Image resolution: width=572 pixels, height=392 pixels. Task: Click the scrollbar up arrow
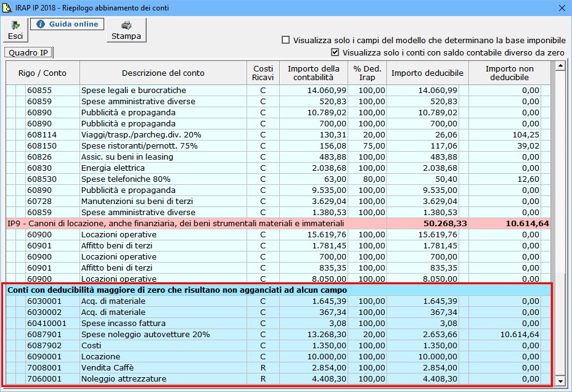point(560,66)
